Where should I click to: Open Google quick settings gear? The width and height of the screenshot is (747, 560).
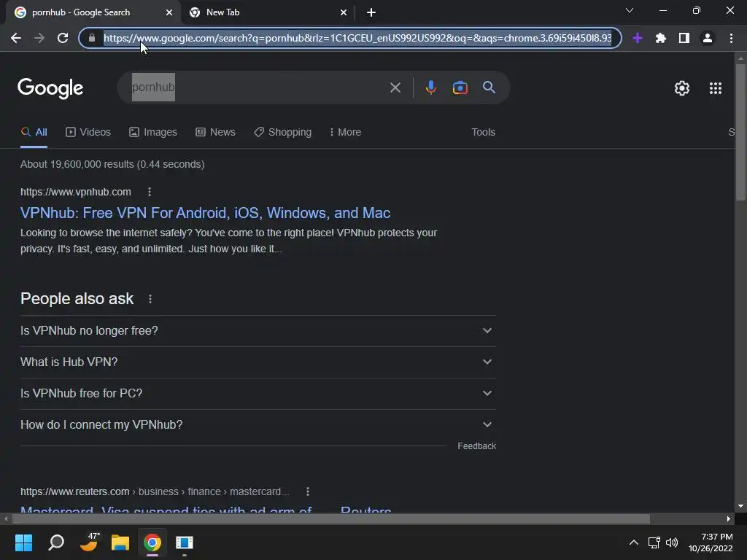[682, 88]
